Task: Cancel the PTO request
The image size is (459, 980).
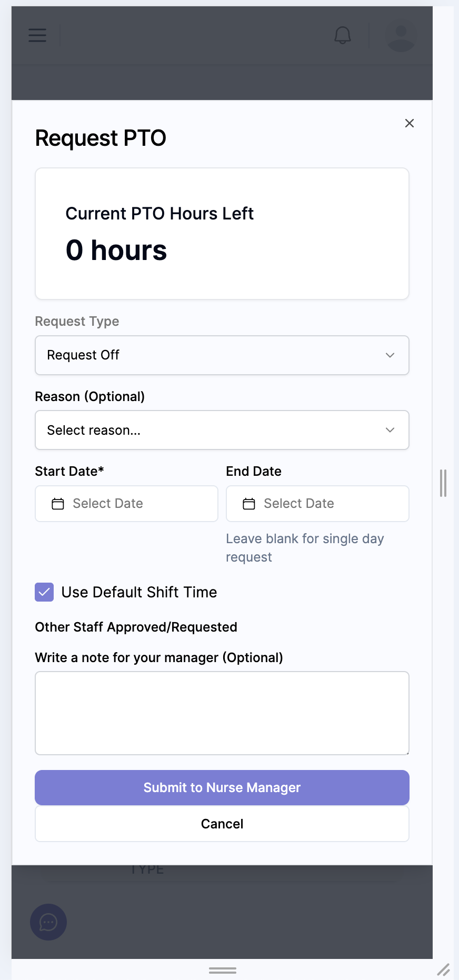Action: click(222, 824)
